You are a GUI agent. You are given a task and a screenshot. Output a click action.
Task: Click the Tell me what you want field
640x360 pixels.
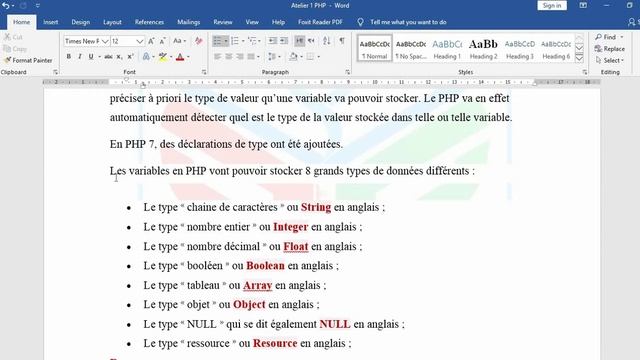click(408, 22)
